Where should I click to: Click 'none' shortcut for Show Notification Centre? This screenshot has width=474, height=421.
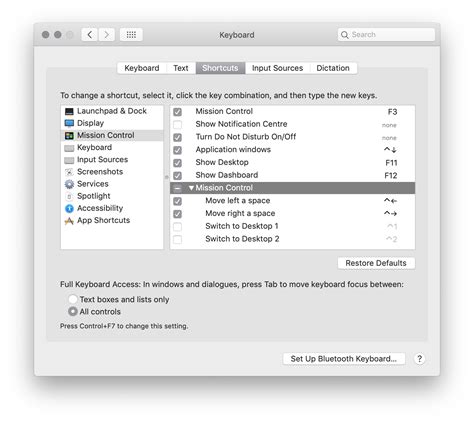[389, 125]
